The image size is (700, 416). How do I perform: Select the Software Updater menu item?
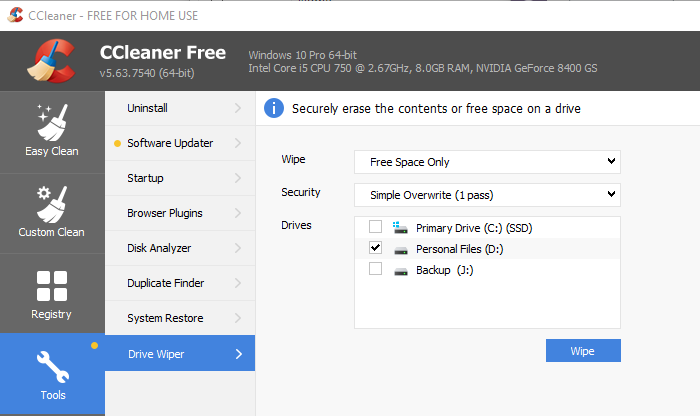click(170, 143)
